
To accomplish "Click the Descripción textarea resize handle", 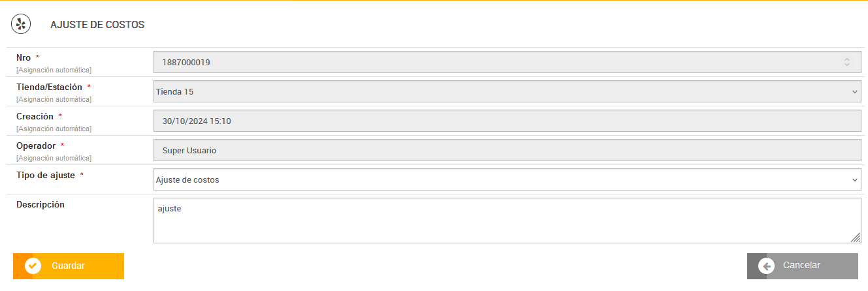I will click(x=856, y=238).
